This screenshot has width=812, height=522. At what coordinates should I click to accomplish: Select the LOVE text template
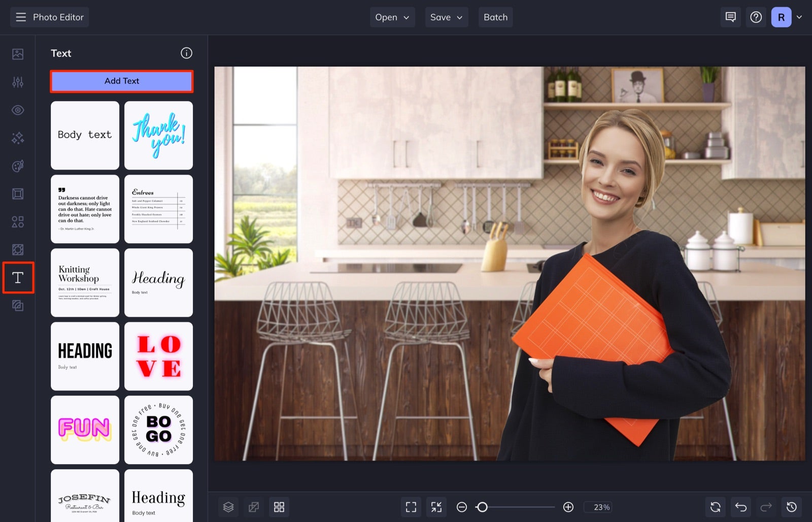coord(158,355)
